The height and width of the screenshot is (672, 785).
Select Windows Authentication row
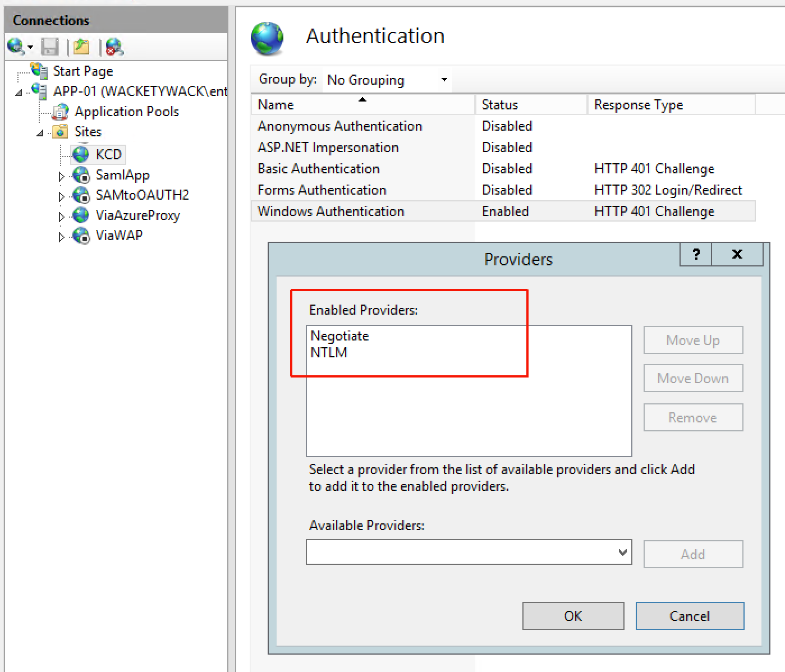(x=503, y=211)
